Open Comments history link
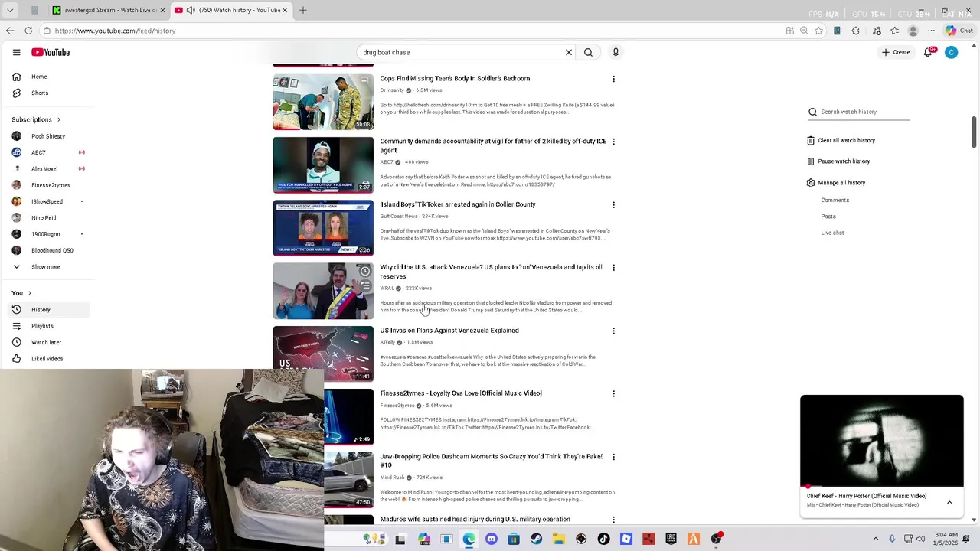The width and height of the screenshot is (980, 551). coord(835,200)
